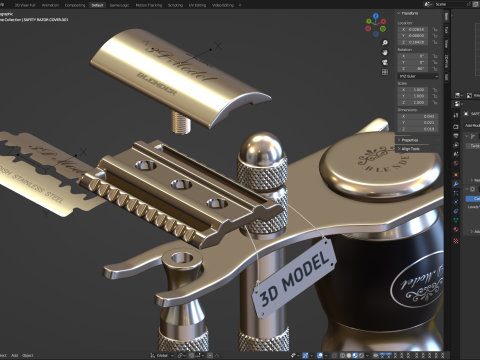
Task: Switch to the Scripting workspace tab
Action: click(175, 5)
